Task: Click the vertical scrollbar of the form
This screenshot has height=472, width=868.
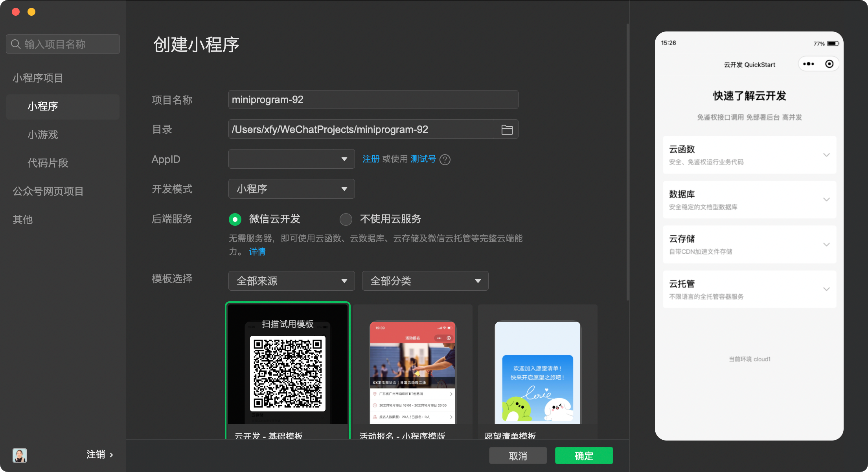Action: (x=627, y=161)
